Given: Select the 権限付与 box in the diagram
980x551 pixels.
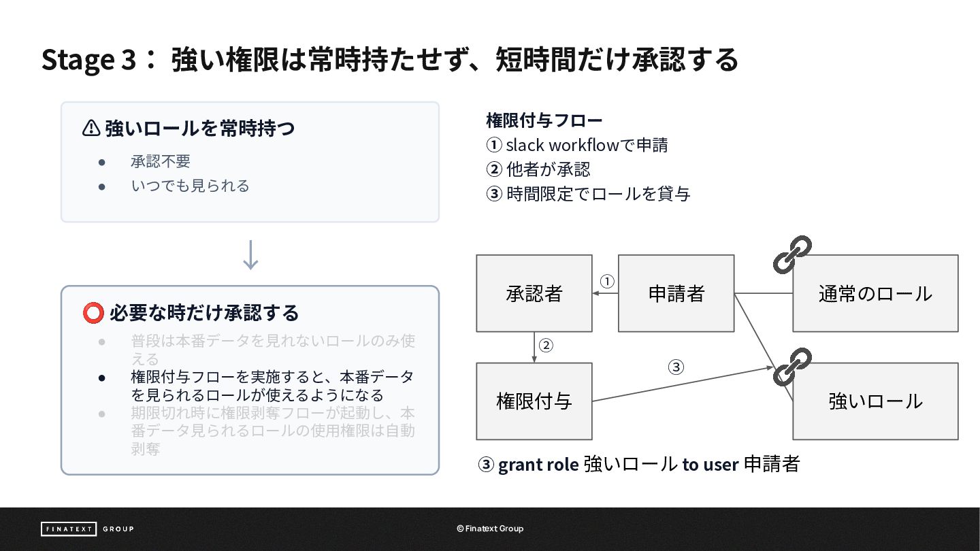Looking at the screenshot, I should 534,401.
